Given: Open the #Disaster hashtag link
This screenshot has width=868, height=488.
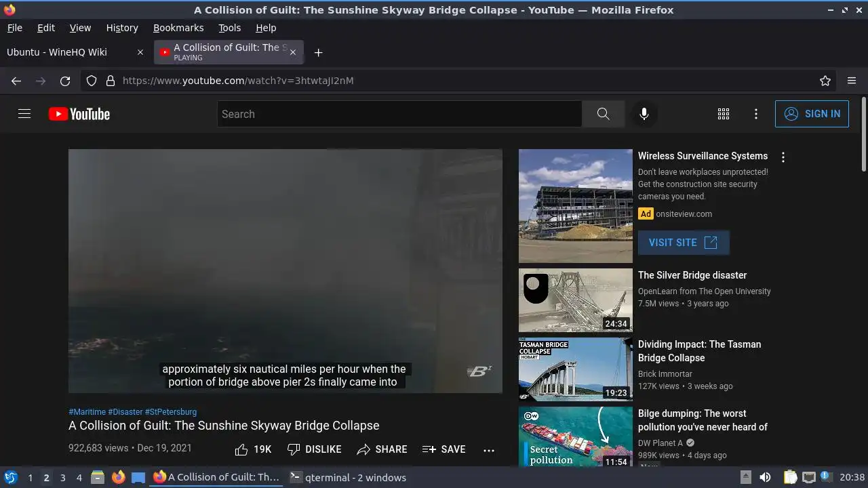Looking at the screenshot, I should click(x=125, y=411).
